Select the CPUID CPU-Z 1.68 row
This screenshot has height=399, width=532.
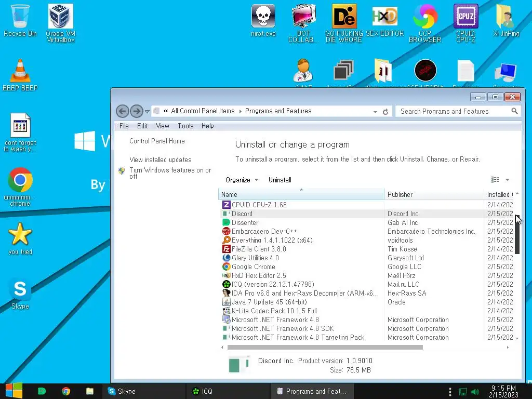point(366,205)
